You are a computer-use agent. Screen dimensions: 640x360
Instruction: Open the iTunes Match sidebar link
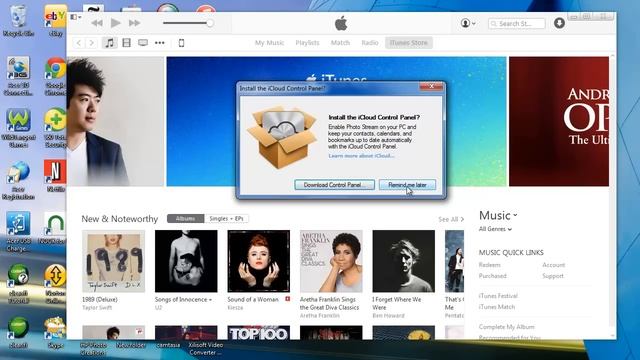497,307
